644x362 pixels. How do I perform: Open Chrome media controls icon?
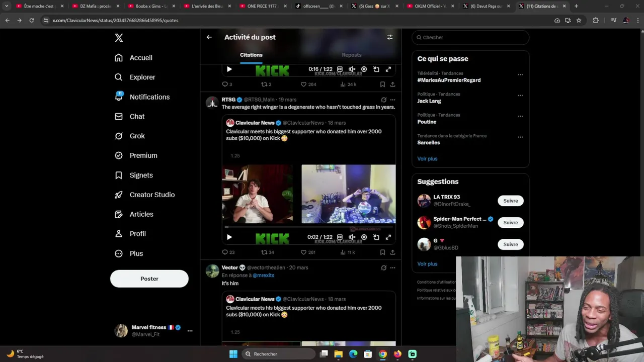613,20
